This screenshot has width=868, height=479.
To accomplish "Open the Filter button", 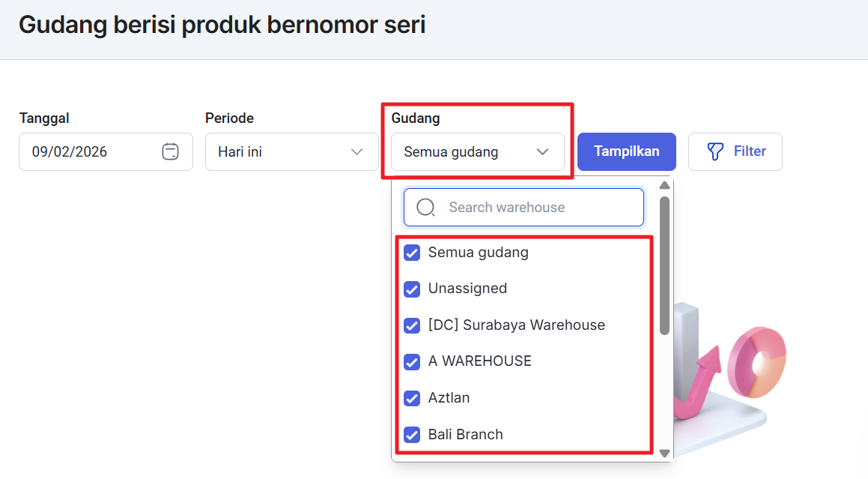I will pos(735,151).
